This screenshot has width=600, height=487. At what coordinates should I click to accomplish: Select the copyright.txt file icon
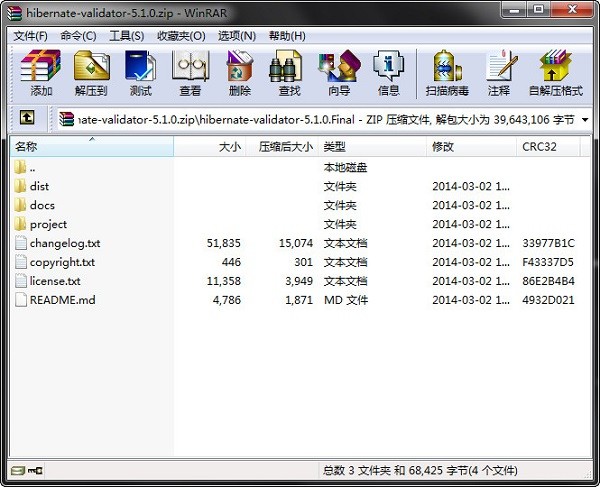click(21, 262)
